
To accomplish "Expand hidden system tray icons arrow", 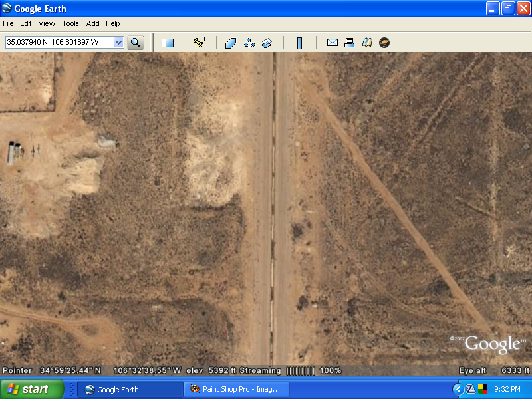I will coord(458,389).
